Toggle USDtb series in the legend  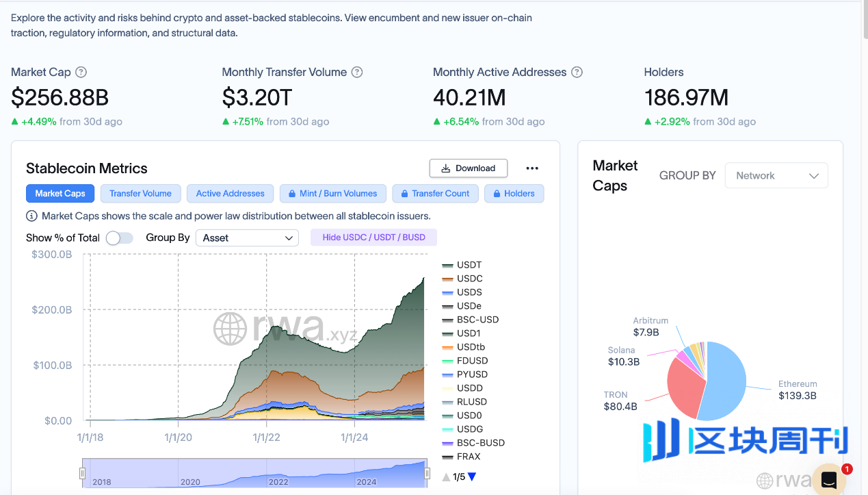coord(464,347)
